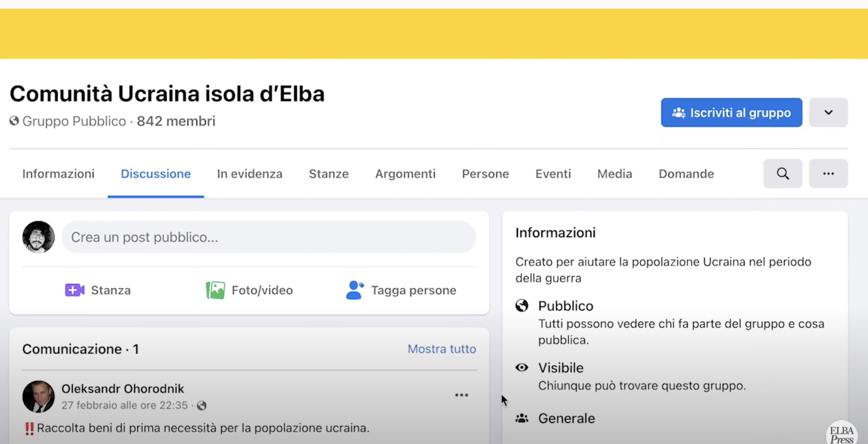This screenshot has height=444, width=868.
Task: Select the Persone tab
Action: 486,174
